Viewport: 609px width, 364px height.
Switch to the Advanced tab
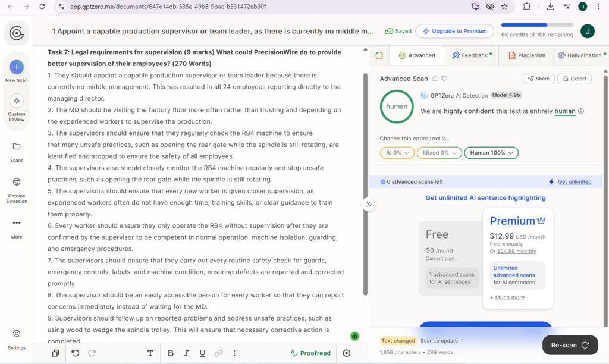(x=417, y=55)
